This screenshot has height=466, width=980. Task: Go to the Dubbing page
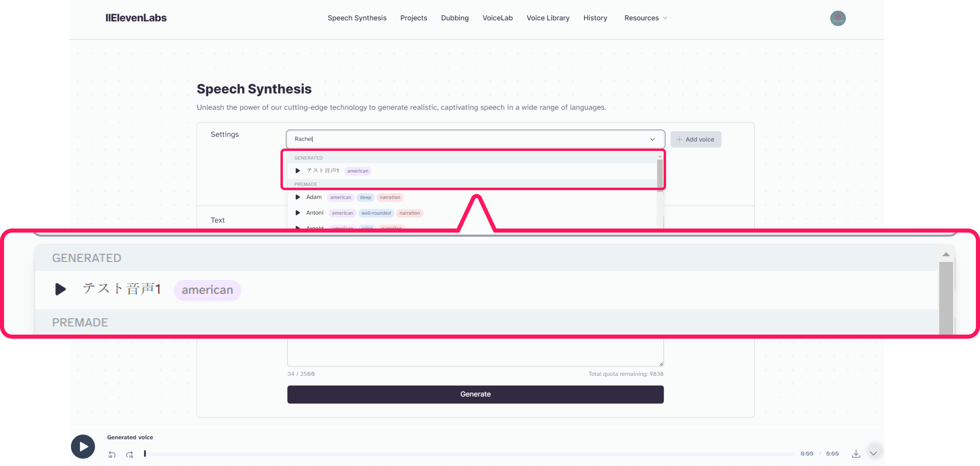(455, 18)
